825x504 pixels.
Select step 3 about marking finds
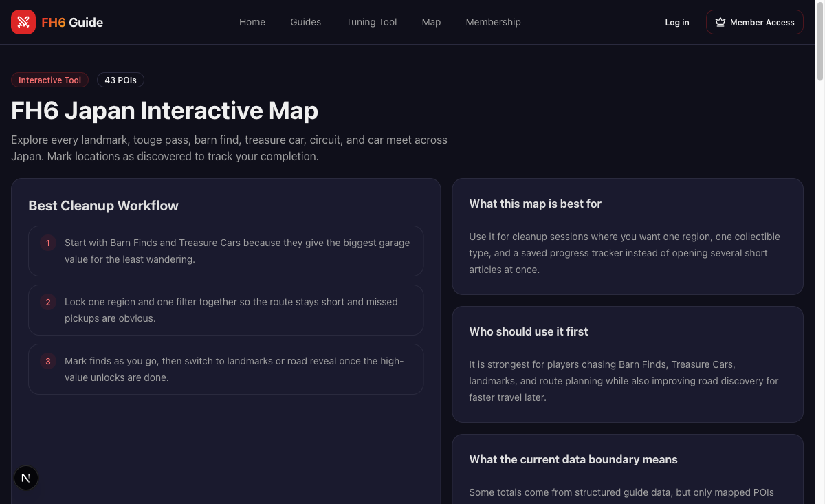pos(225,369)
